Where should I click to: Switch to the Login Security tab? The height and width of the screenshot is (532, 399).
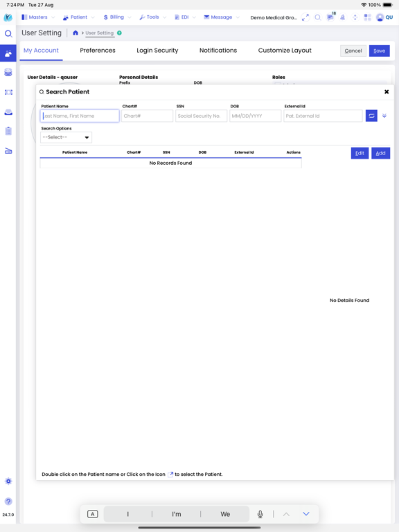[x=157, y=51]
